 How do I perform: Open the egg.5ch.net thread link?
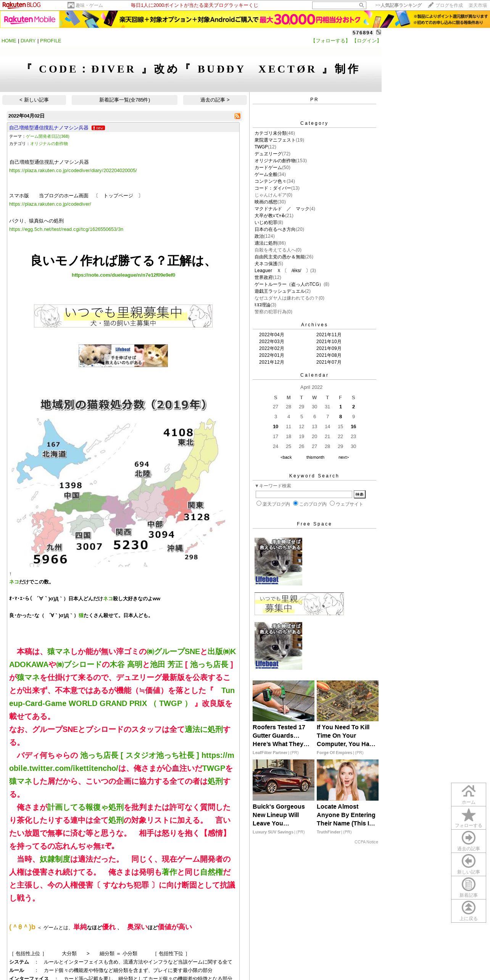66,229
